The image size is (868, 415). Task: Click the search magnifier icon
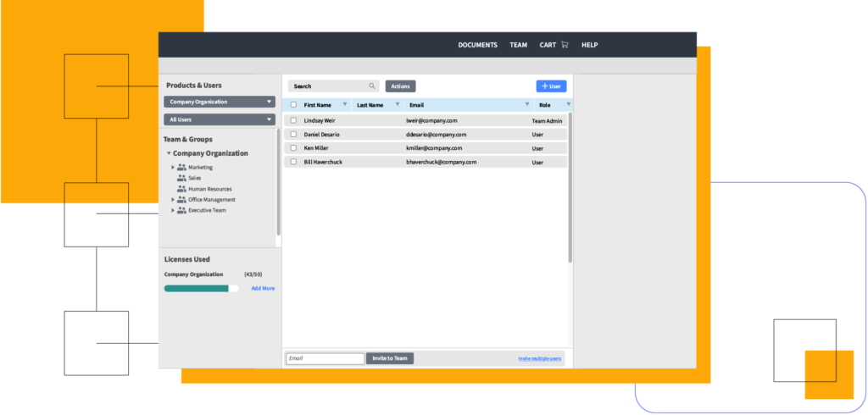[371, 86]
